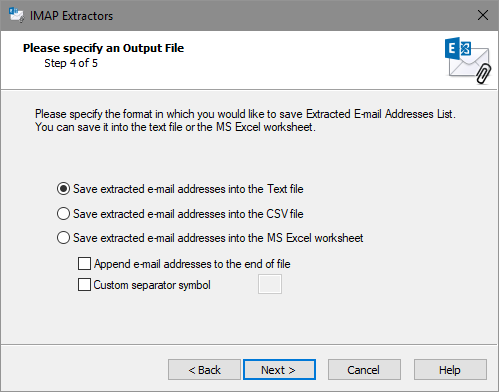Click the 'Step 4 of 5' text
499x392 pixels.
[71, 63]
